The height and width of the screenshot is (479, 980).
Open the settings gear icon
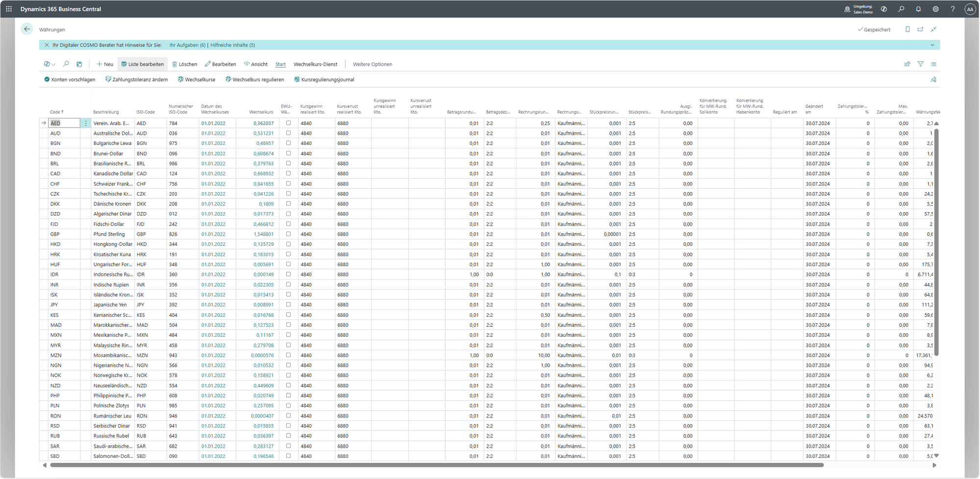(x=935, y=9)
